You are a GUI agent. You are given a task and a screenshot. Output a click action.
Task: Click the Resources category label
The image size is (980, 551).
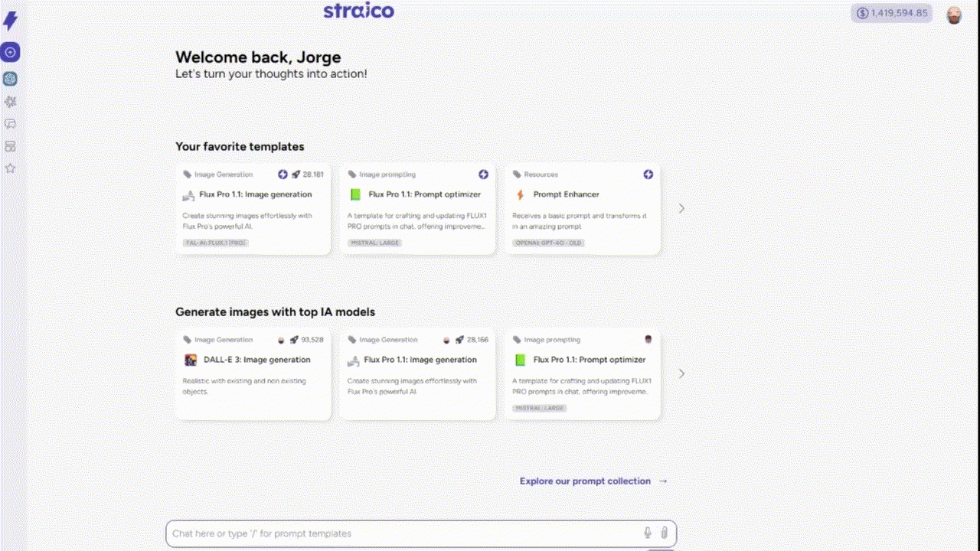pyautogui.click(x=541, y=174)
